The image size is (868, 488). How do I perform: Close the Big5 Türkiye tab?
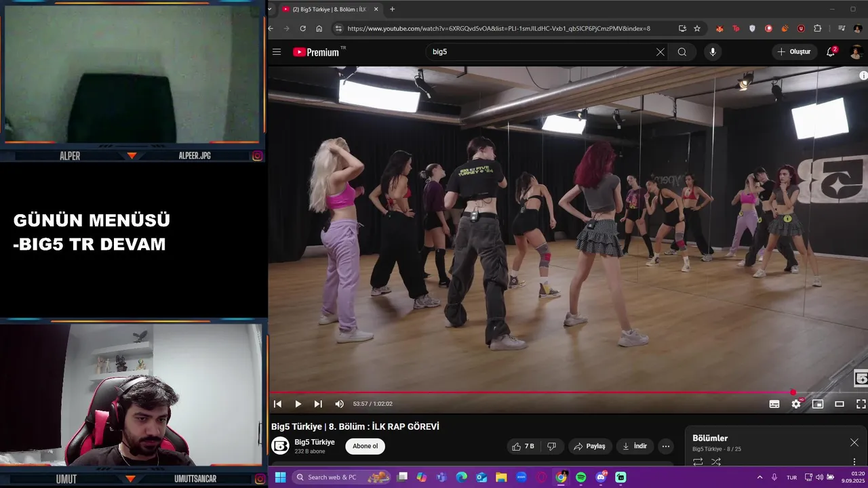coord(376,9)
